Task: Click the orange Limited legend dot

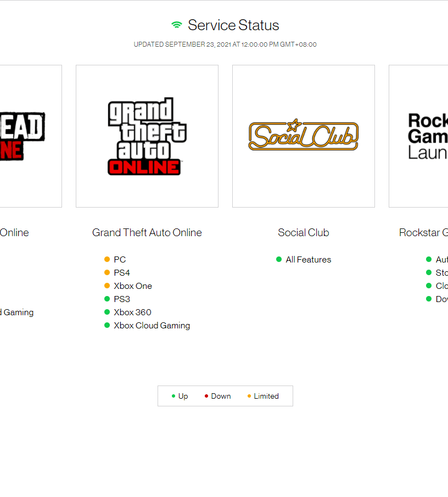Action: pos(249,396)
